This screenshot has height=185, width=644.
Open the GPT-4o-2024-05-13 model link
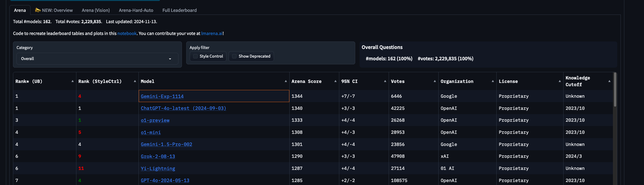(x=165, y=180)
